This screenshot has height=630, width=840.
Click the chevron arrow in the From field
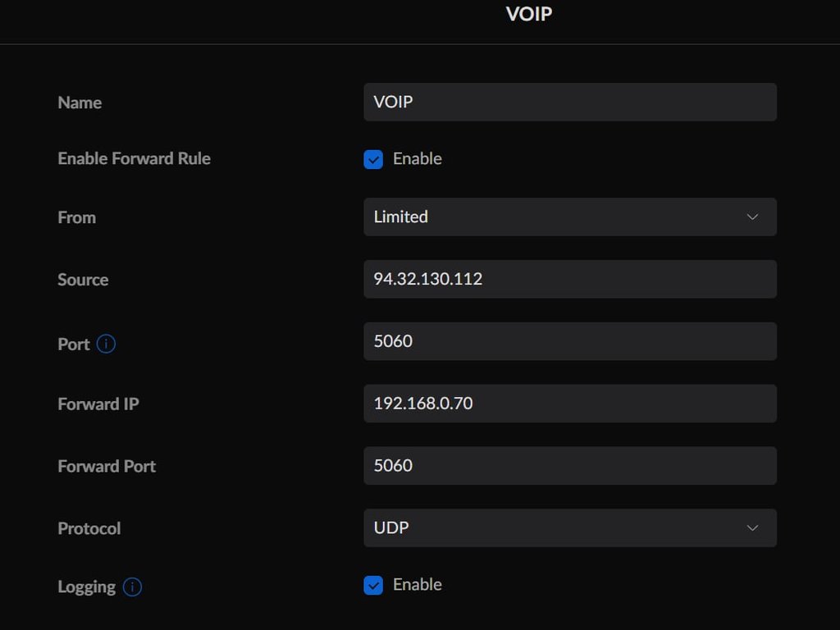click(x=752, y=217)
